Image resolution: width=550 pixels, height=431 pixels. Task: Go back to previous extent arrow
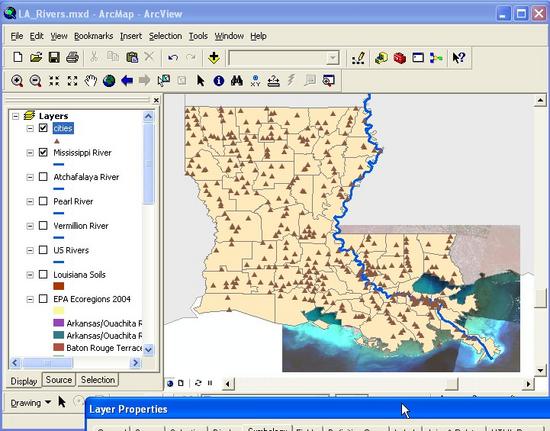127,81
